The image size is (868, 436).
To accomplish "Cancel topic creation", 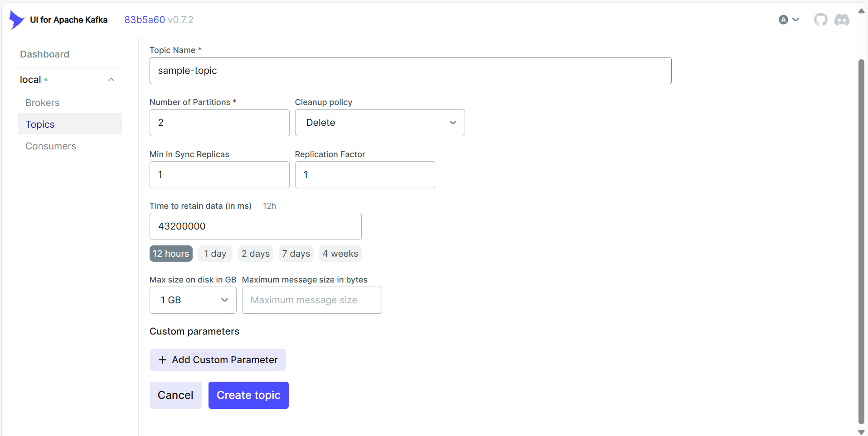I will tap(175, 395).
